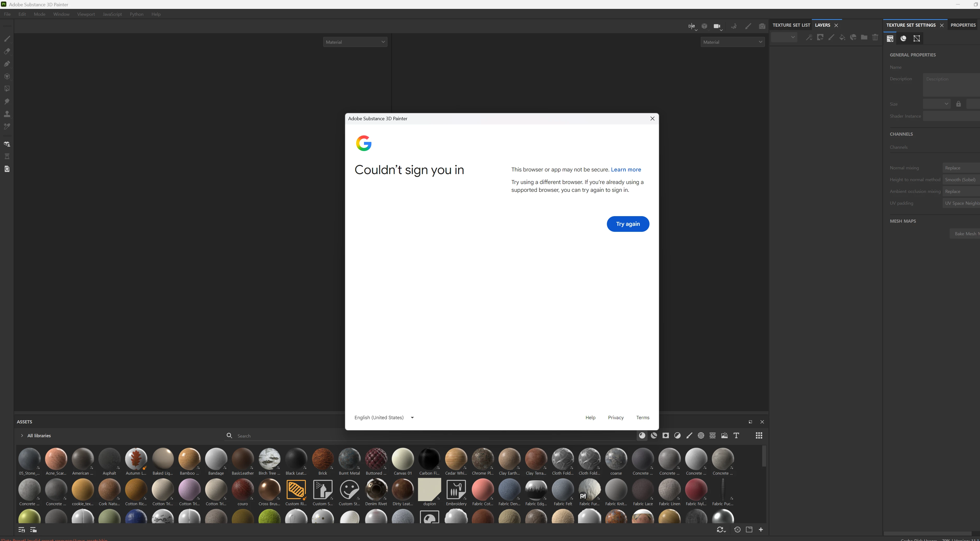The height and width of the screenshot is (541, 980).
Task: Toggle the textures filter in Assets
Action: pos(713,436)
